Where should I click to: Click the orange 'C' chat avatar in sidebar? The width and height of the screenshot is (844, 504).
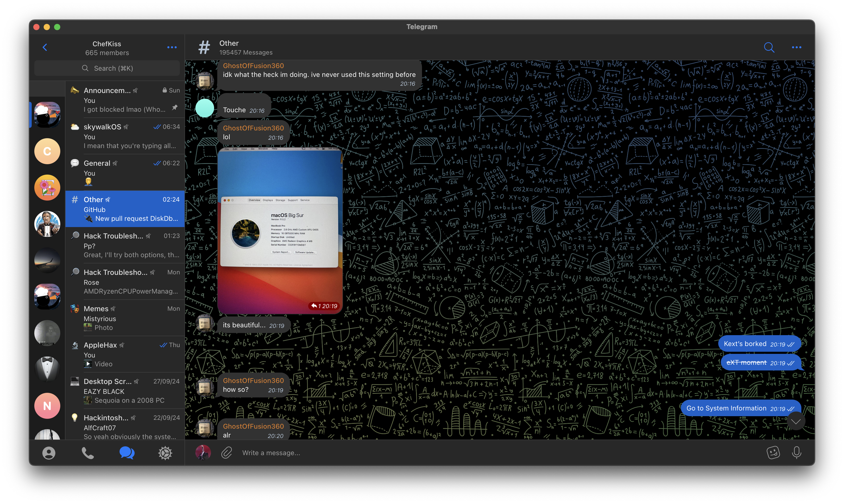point(47,151)
